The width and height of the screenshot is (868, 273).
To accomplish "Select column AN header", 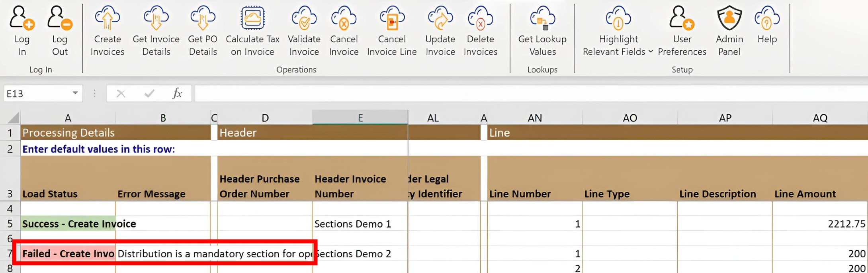I will click(535, 118).
